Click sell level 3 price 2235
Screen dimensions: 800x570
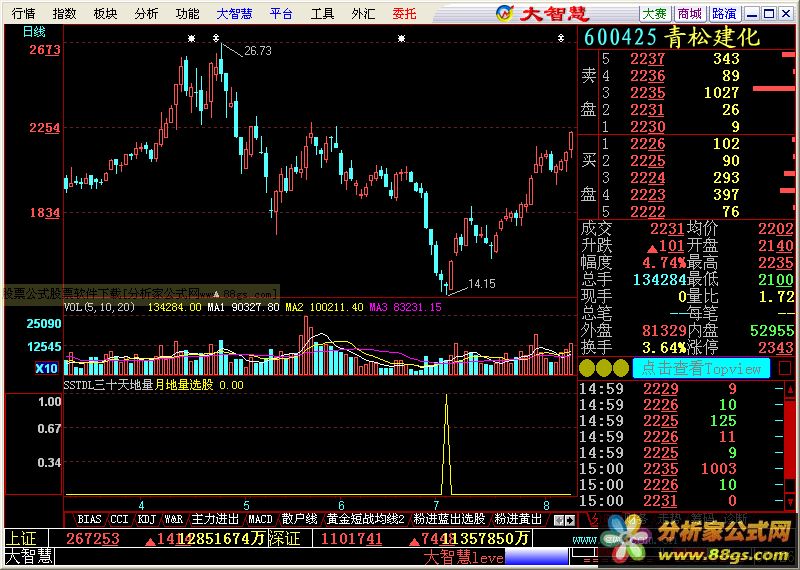click(647, 93)
